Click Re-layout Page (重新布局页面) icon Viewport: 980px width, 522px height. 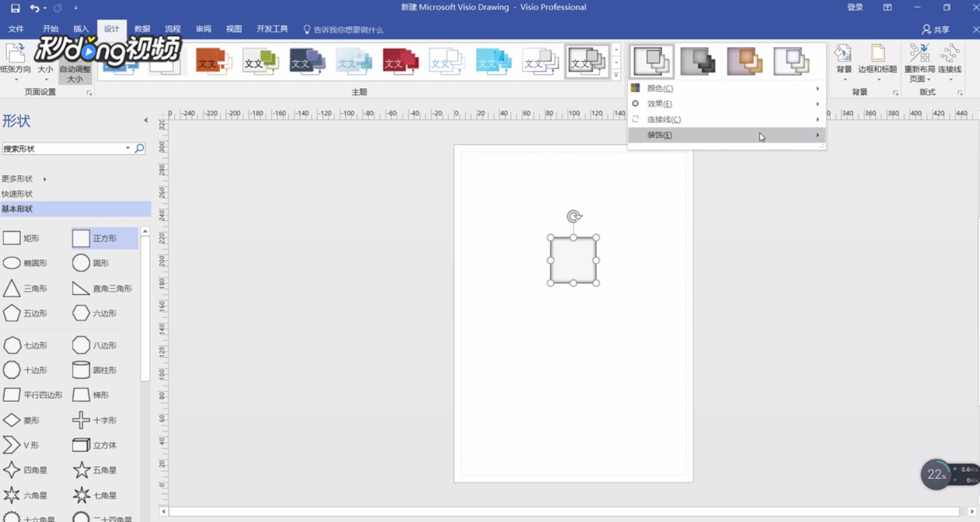920,62
